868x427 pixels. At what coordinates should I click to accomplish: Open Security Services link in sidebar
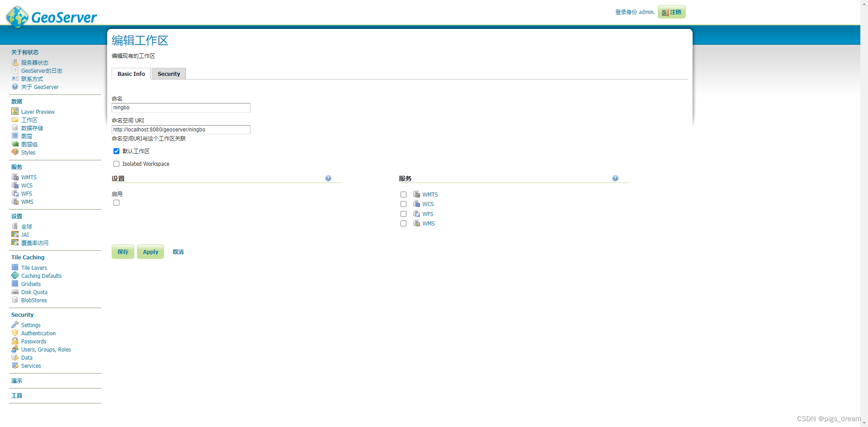(31, 366)
